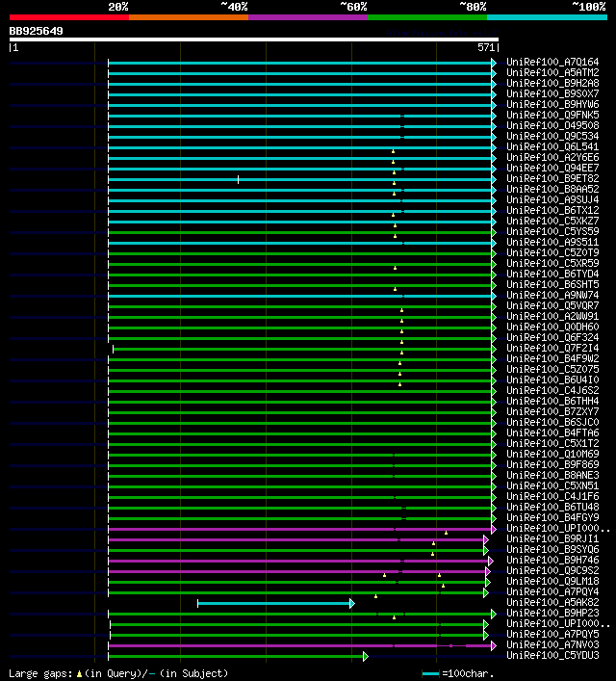616x681 pixels.
Task: Select the UniRef100_Q6F324 label
Action: 552,337
